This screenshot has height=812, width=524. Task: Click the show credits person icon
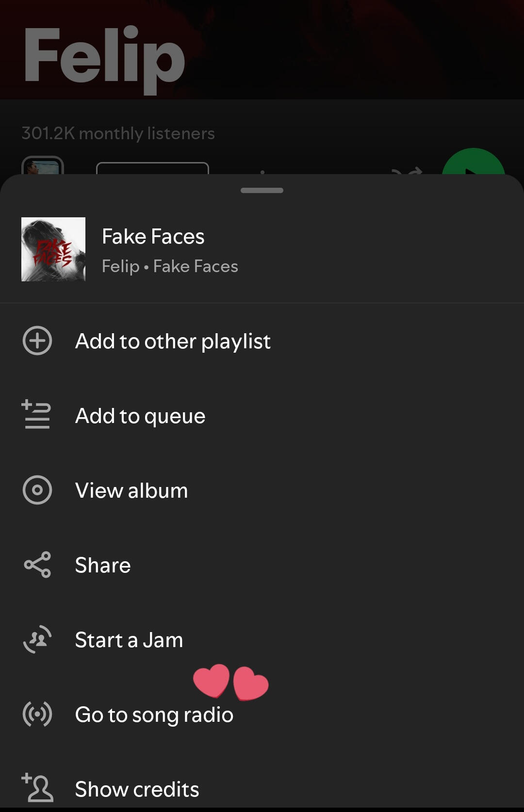click(x=37, y=788)
